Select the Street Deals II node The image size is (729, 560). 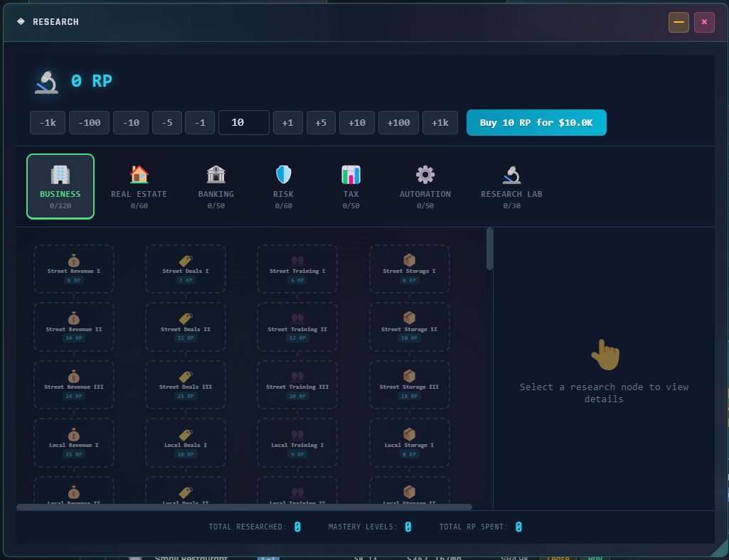click(186, 327)
